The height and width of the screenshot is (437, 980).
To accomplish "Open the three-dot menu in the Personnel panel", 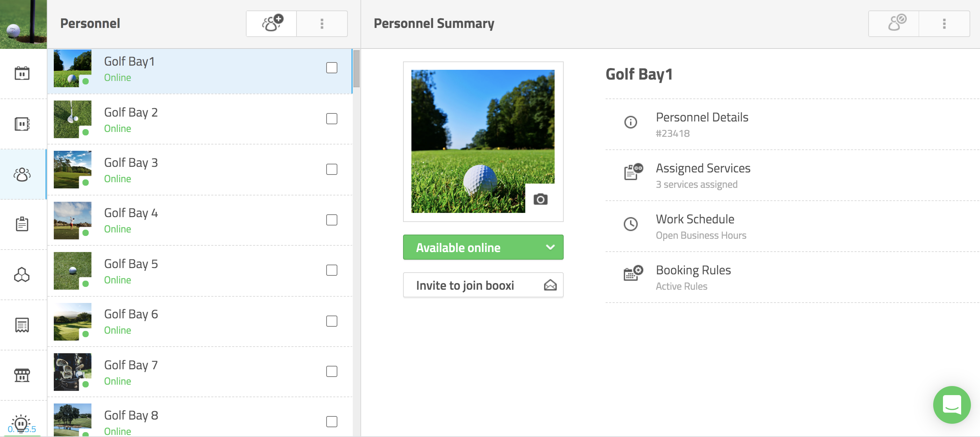I will click(322, 24).
